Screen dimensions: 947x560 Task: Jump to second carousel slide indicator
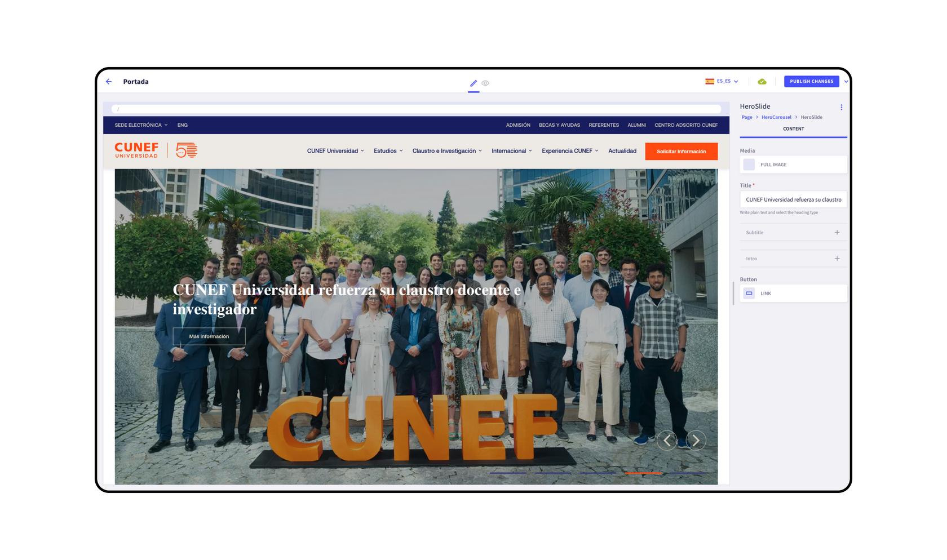coord(553,473)
